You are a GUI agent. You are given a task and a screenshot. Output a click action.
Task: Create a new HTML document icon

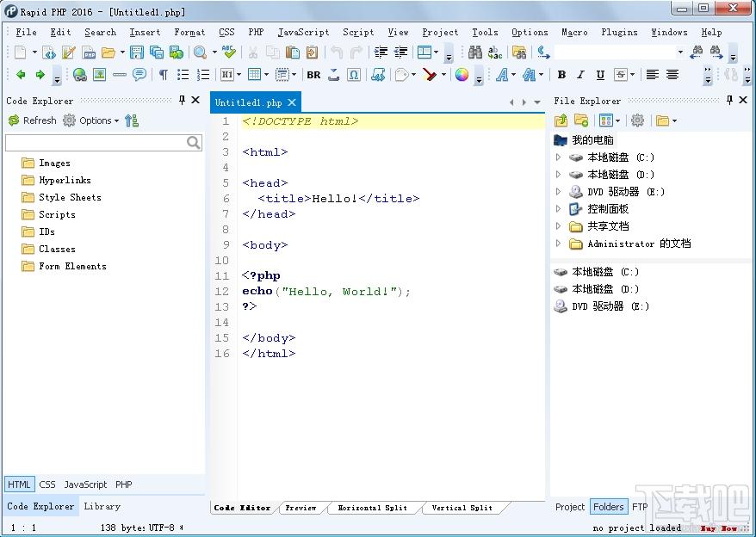click(x=49, y=52)
